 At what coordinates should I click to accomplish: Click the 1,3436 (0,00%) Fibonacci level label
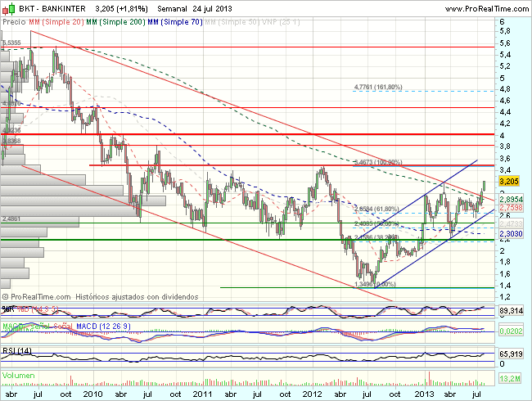point(375,285)
